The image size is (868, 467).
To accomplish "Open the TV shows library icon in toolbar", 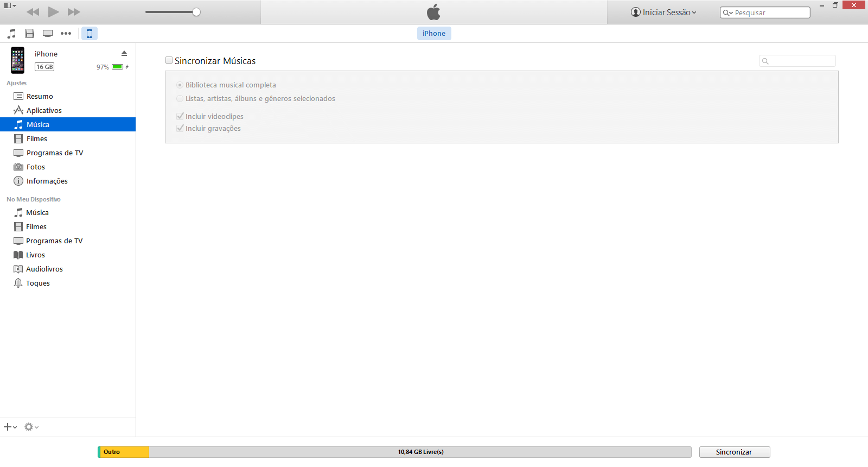I will coord(48,33).
